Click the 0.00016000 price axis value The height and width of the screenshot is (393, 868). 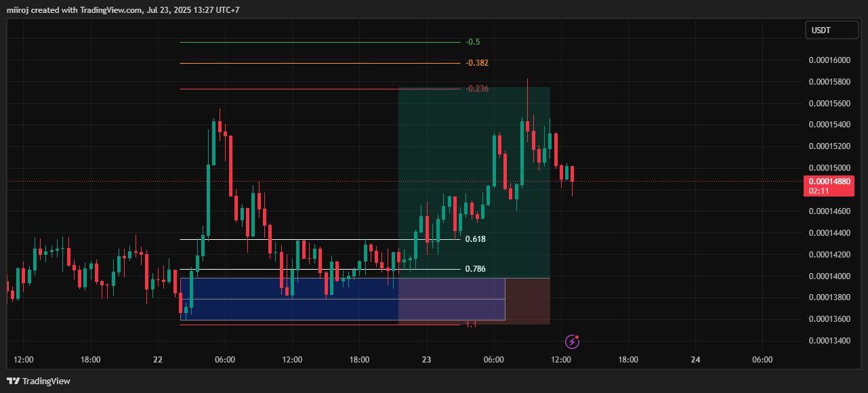click(830, 60)
